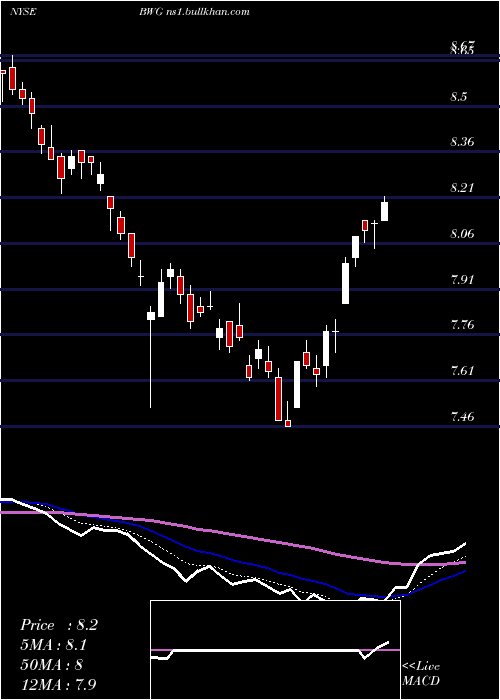Click the <<Live MACD label
Viewport: 500px width, 700px height.
click(421, 673)
